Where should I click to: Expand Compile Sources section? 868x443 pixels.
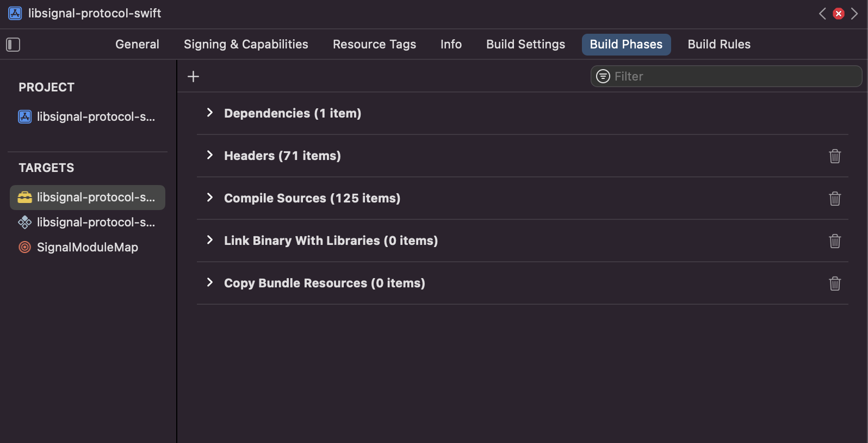point(210,198)
